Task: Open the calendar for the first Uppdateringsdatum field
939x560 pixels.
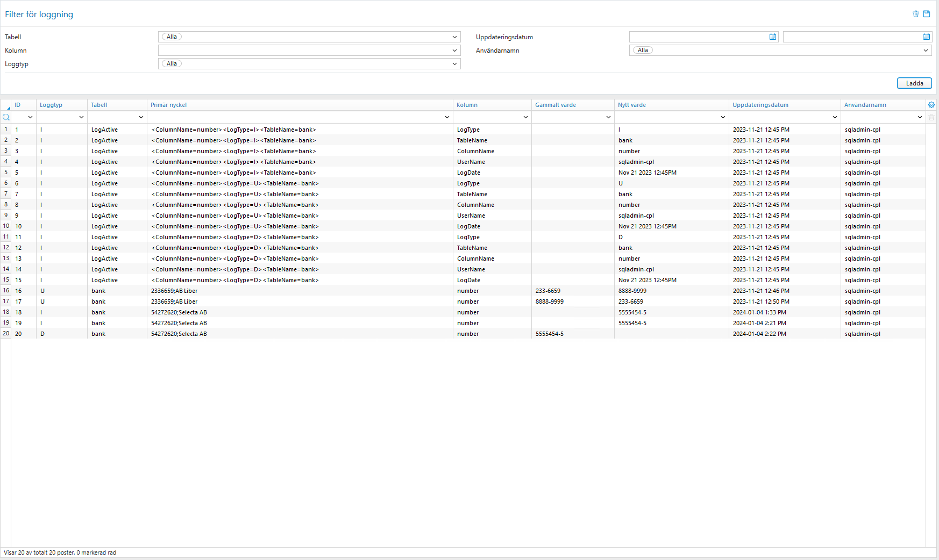Action: tap(773, 37)
